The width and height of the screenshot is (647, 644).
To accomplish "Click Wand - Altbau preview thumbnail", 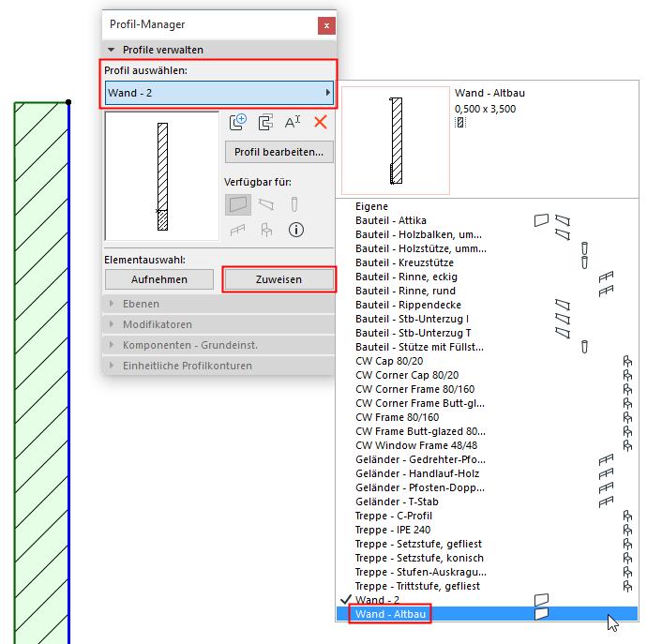I will pyautogui.click(x=396, y=141).
